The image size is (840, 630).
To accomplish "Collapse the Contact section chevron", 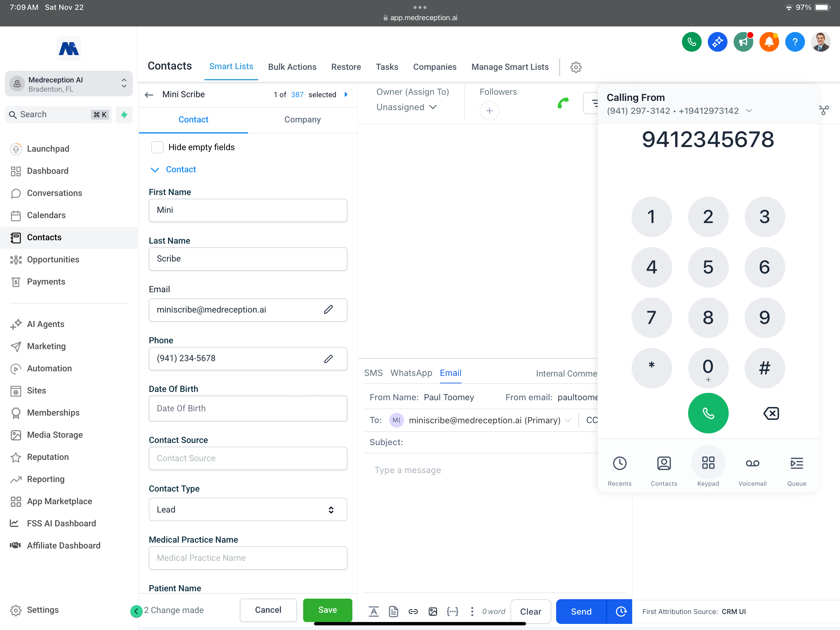I will click(155, 170).
